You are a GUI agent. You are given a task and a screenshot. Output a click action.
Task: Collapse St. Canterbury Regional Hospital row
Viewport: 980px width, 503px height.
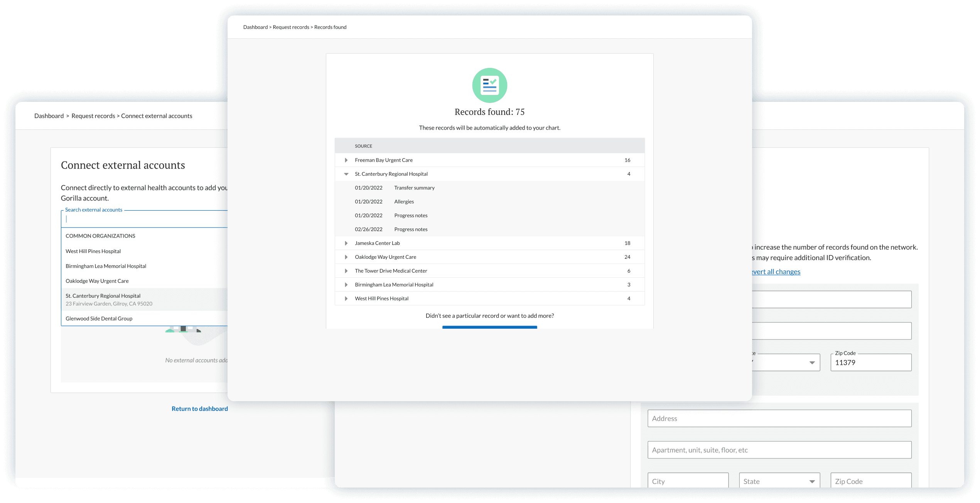click(x=346, y=174)
